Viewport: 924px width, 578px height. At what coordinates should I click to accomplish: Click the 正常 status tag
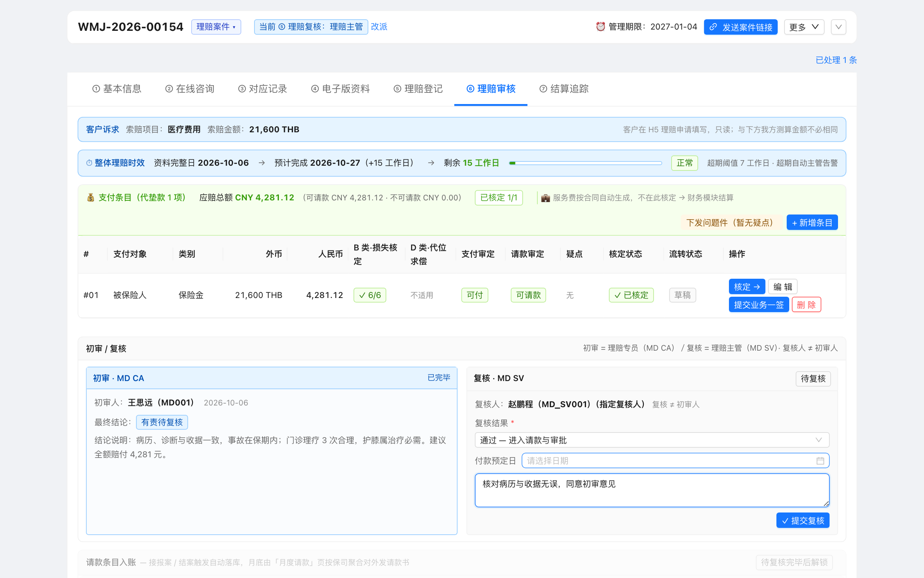(x=684, y=163)
